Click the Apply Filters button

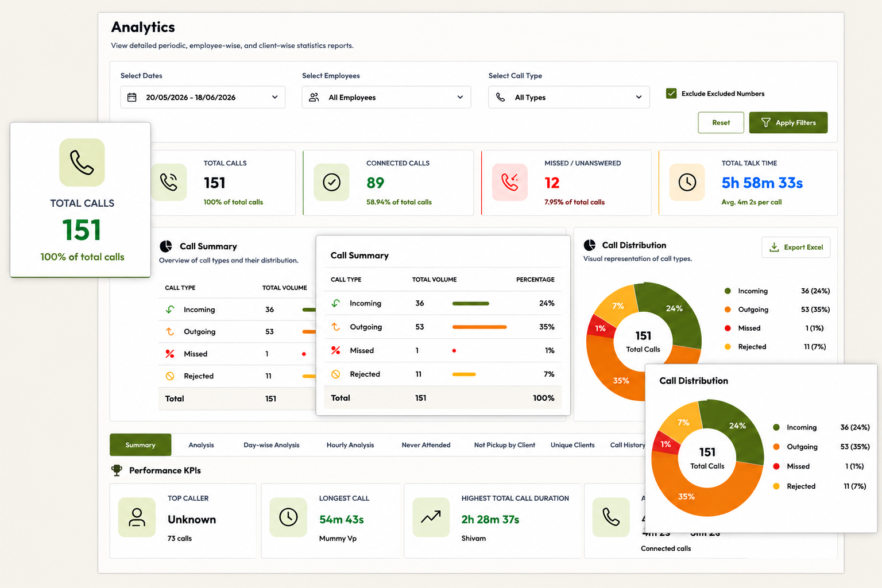click(788, 122)
